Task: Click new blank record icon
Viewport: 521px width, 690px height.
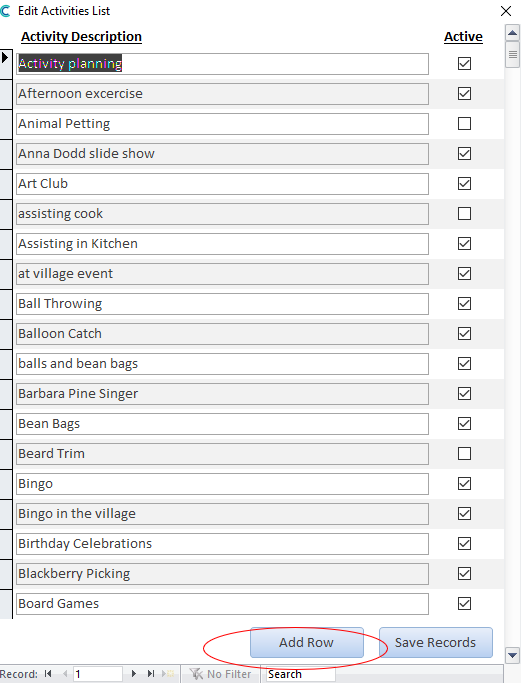Action: 168,674
